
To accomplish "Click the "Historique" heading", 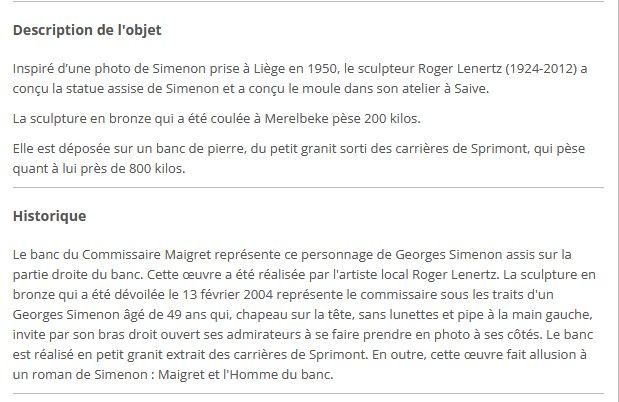I will pyautogui.click(x=49, y=216).
